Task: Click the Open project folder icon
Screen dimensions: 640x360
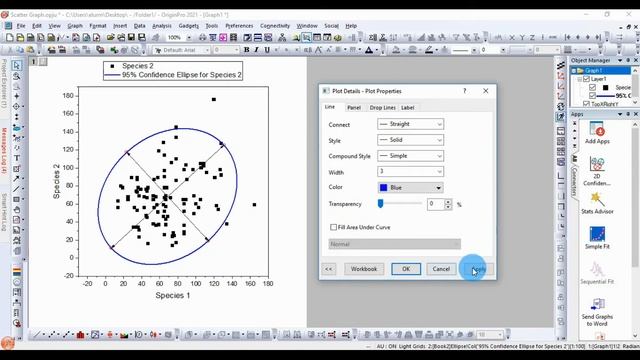Action: 111,38
